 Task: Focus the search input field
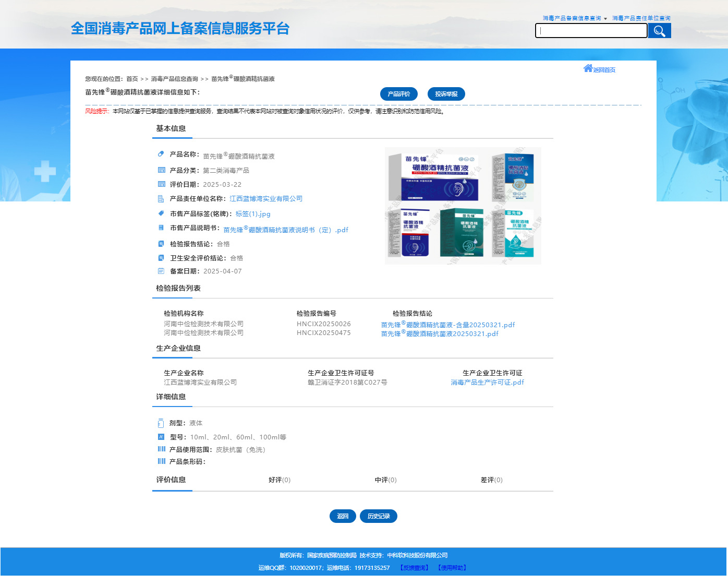pyautogui.click(x=591, y=31)
